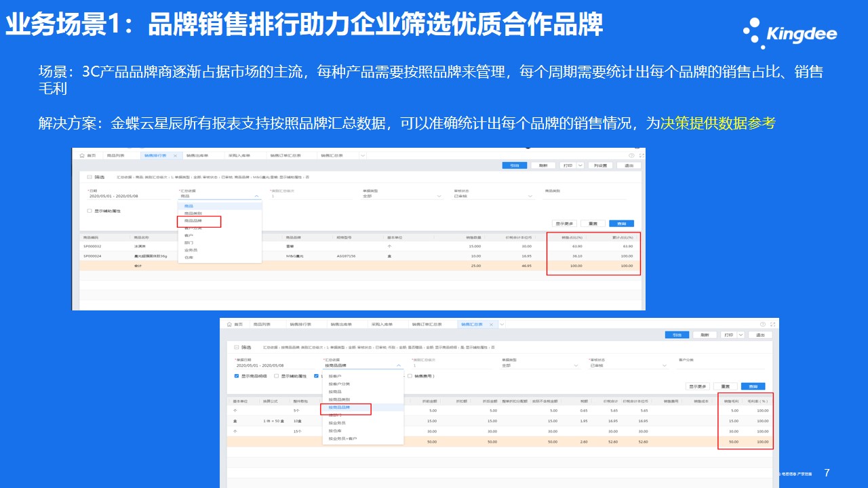
Task: Click 引出 export button in the 销售排行表 window
Action: point(515,165)
